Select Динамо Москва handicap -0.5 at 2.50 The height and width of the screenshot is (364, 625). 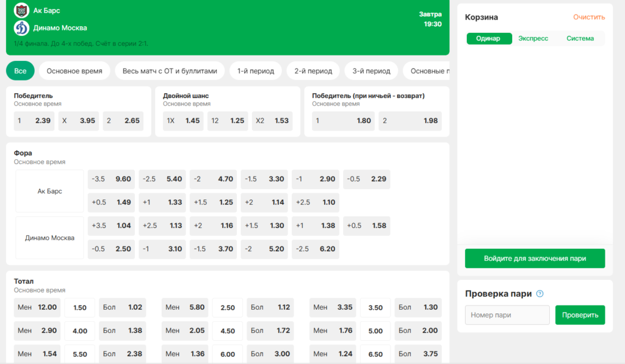[111, 249]
